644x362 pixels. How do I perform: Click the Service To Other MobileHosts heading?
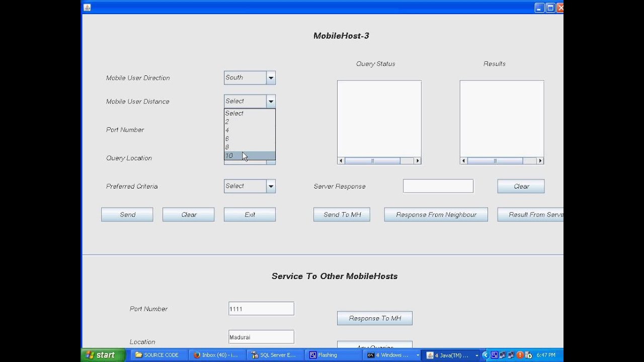click(x=335, y=276)
